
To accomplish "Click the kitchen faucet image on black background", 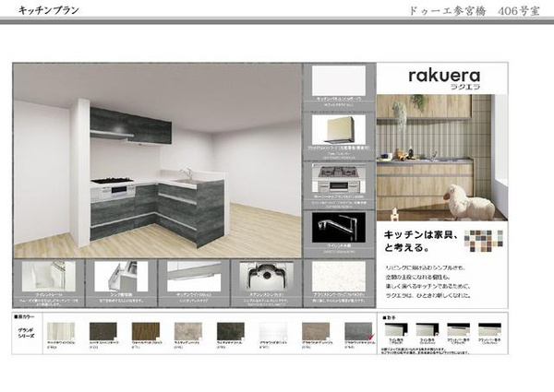I will tap(338, 228).
